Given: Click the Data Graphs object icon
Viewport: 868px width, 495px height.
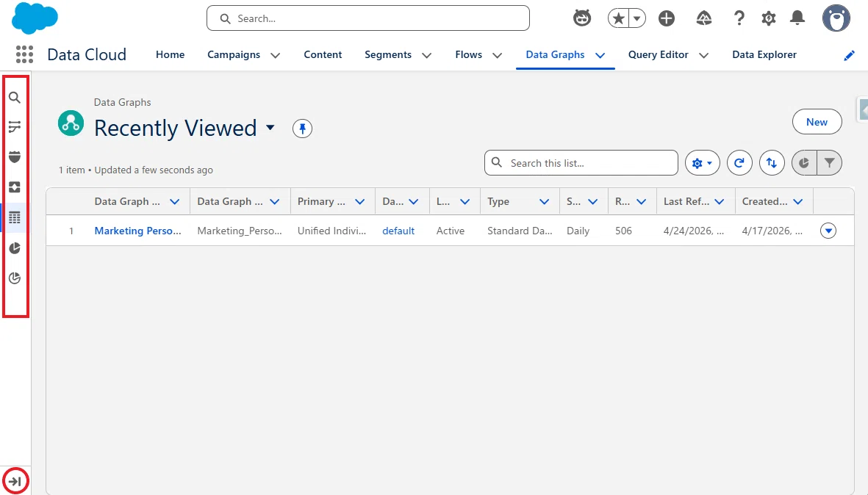Looking at the screenshot, I should coord(71,123).
